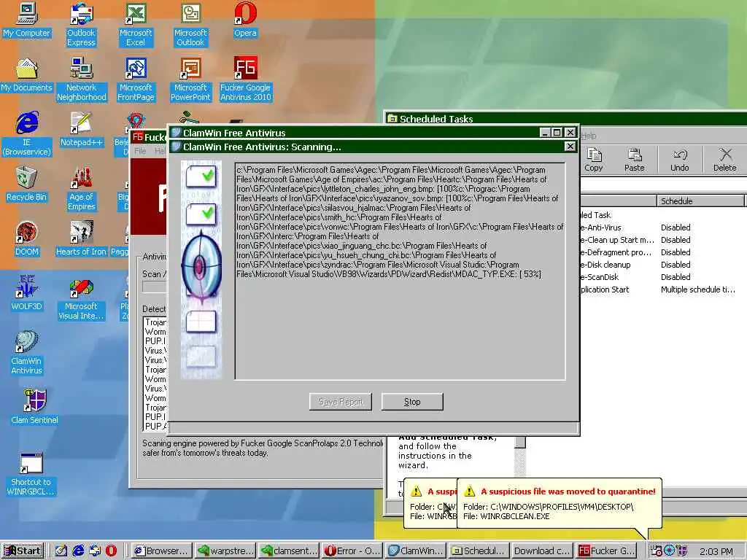
Task: Click the quarantine warning balloon title
Action: (x=568, y=491)
